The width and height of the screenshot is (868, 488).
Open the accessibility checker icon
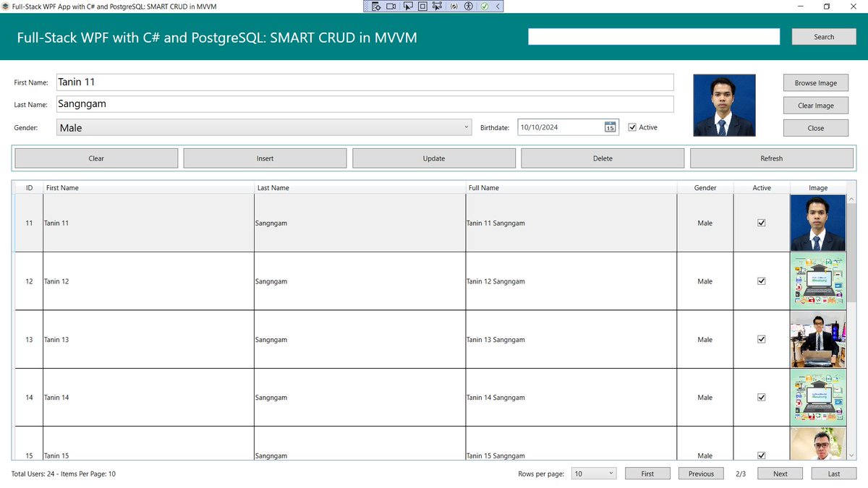[x=469, y=6]
